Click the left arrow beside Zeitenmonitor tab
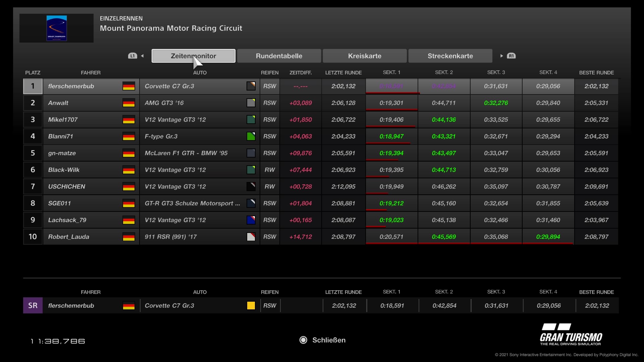 [143, 56]
